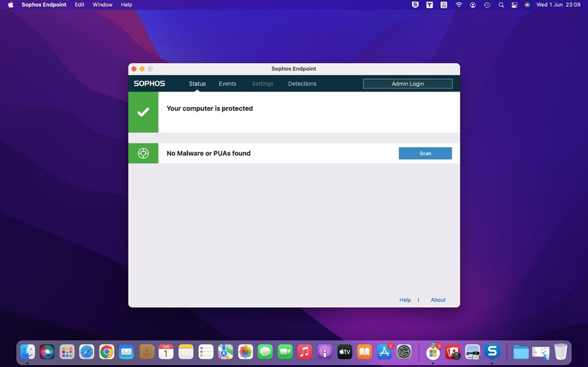Close the Sophos Endpoint window
Image resolution: width=588 pixels, height=367 pixels.
pyautogui.click(x=134, y=69)
